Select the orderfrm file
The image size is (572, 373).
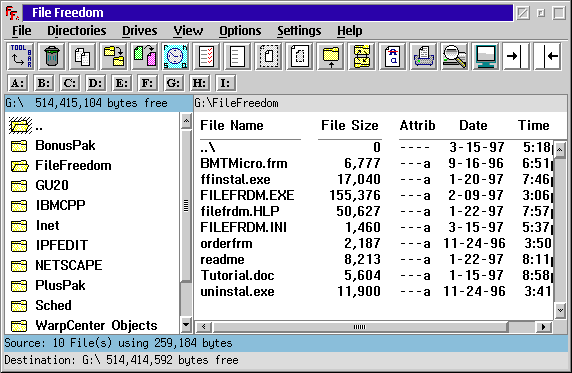pyautogui.click(x=226, y=244)
